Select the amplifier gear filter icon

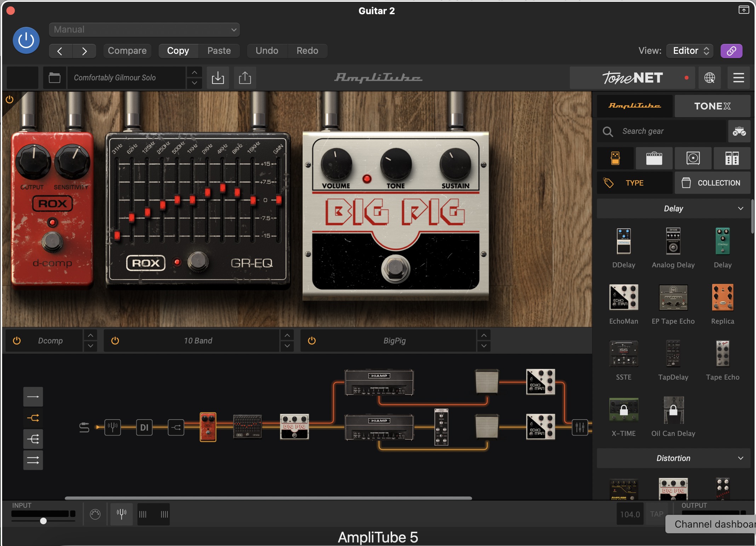pos(654,158)
